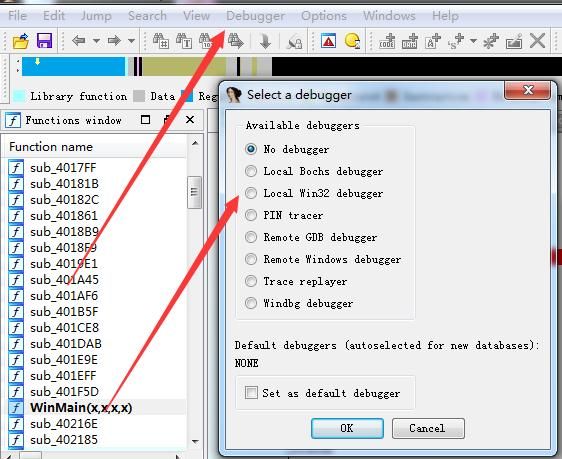Open the Debugger menu
562x459 pixels.
(x=256, y=16)
